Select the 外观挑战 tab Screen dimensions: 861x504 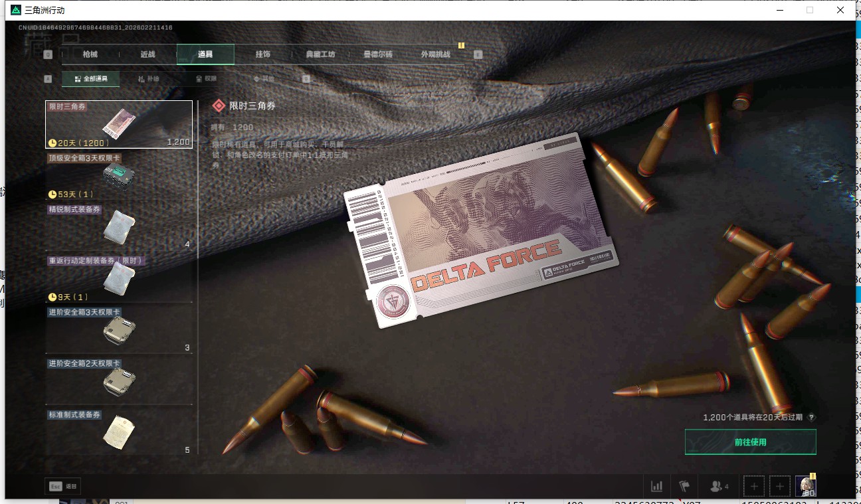(x=436, y=54)
